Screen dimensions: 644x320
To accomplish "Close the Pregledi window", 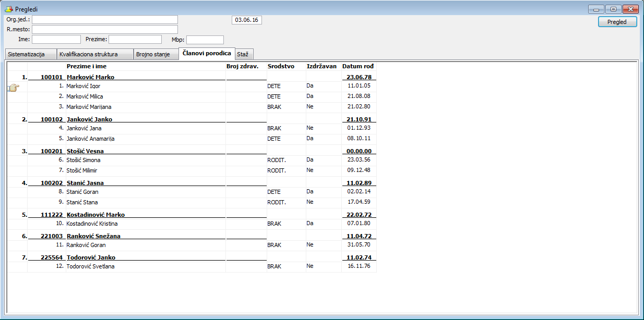I will pos(631,9).
